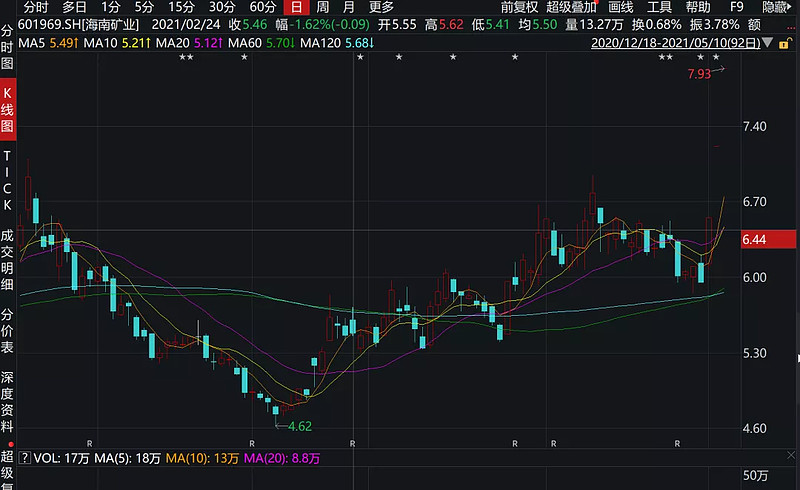This screenshot has width=800, height=490.
Task: Switch to the 分时 timeframe tab
Action: [35, 7]
